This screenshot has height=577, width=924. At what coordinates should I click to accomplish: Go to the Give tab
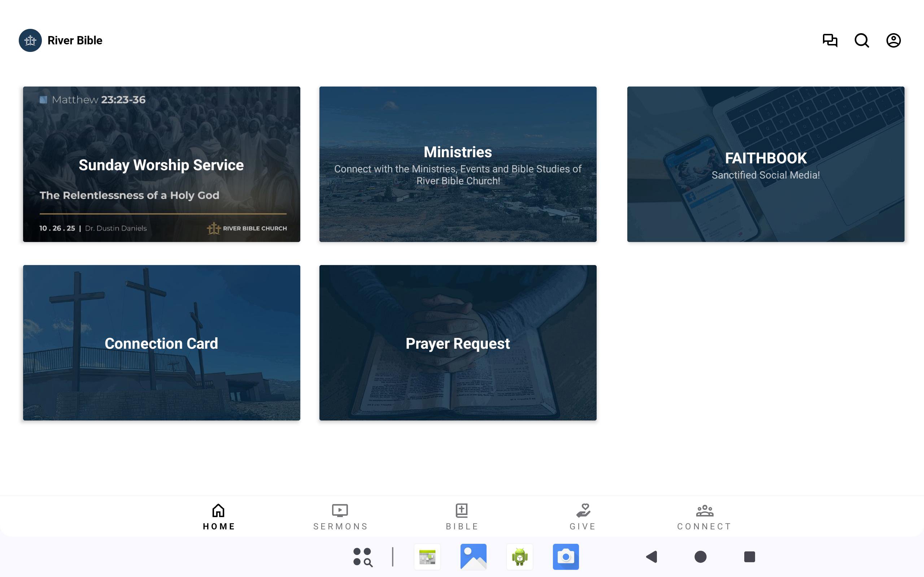point(583,517)
